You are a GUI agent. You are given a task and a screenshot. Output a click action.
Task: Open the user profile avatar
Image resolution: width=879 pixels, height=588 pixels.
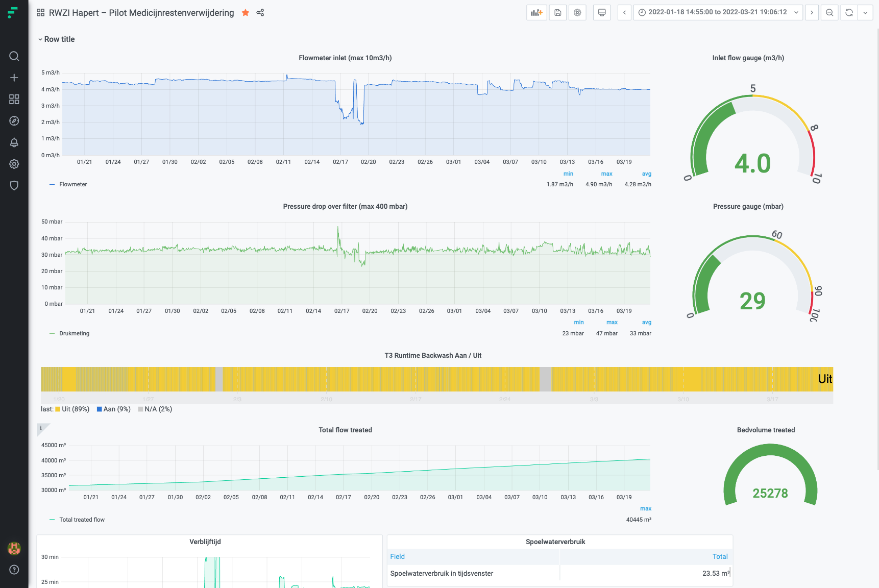coord(14,548)
